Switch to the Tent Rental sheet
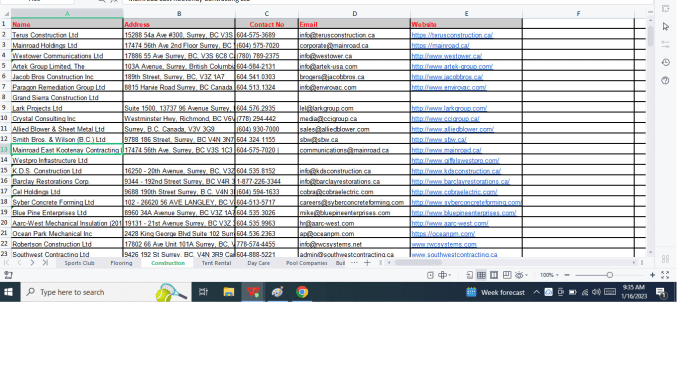The image size is (680, 382). click(216, 263)
